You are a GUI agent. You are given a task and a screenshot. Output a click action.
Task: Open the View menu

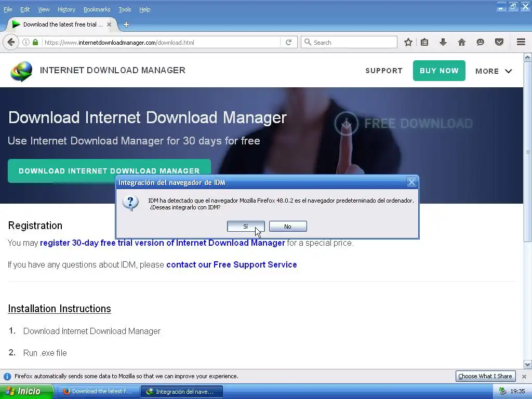pyautogui.click(x=44, y=9)
